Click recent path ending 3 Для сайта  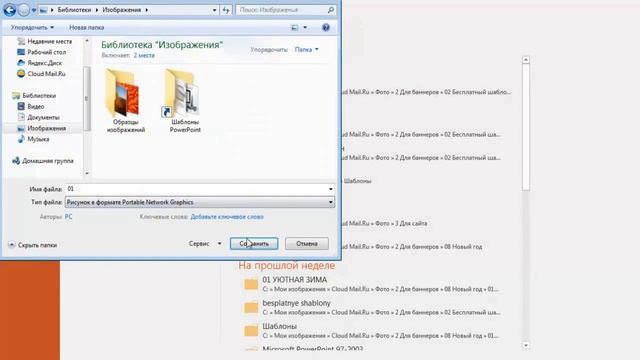385,223
